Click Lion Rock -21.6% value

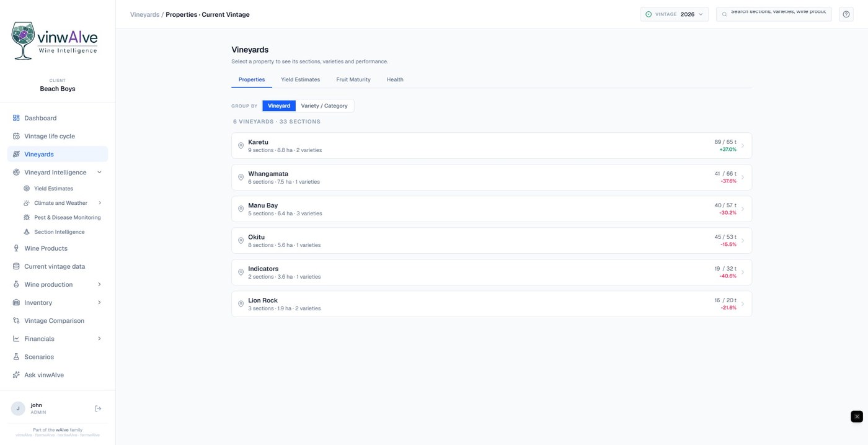[728, 308]
